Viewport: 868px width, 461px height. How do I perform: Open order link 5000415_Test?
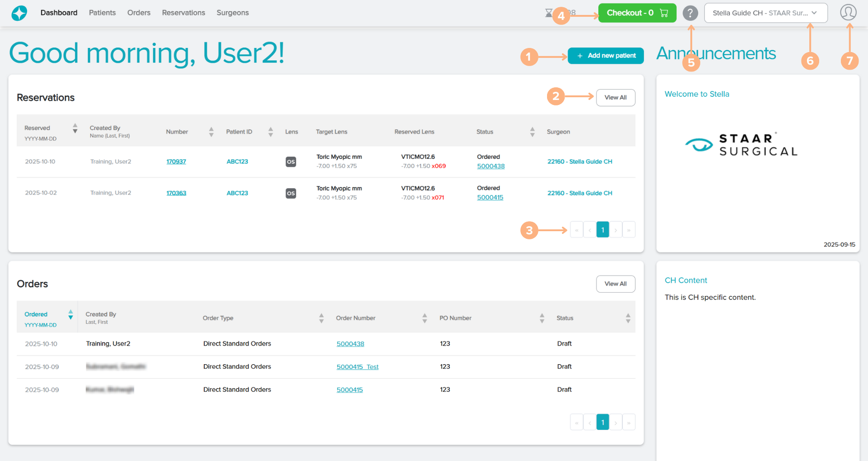(357, 367)
